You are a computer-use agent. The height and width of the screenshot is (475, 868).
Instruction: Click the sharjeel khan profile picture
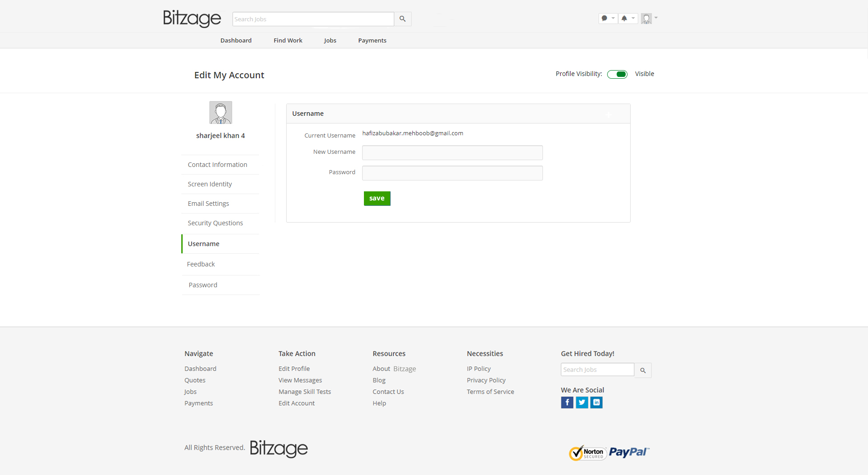(221, 113)
